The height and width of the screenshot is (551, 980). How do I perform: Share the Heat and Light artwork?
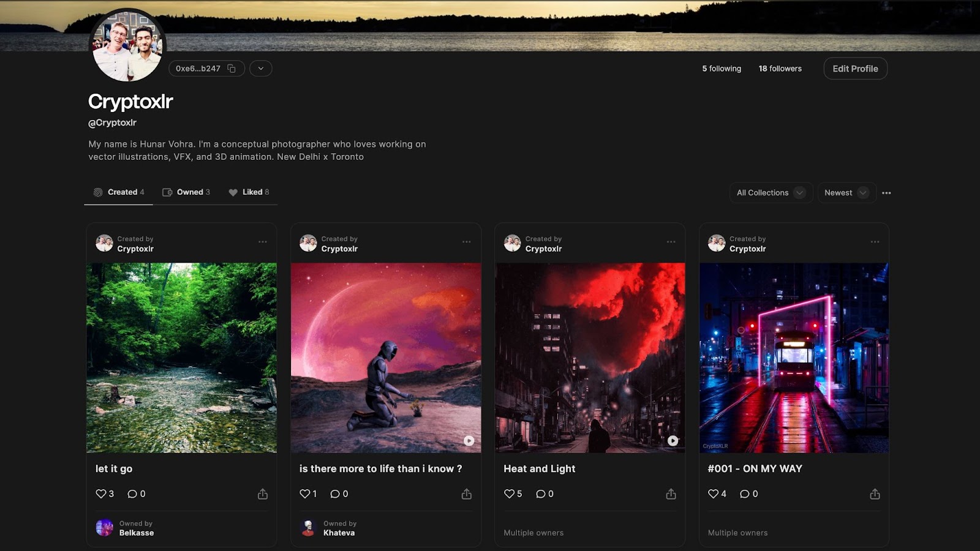[x=671, y=493]
